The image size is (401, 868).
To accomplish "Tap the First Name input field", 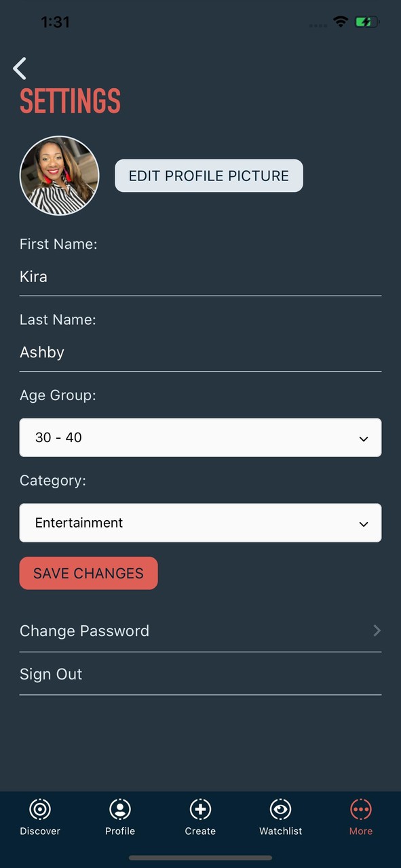I will (200, 276).
